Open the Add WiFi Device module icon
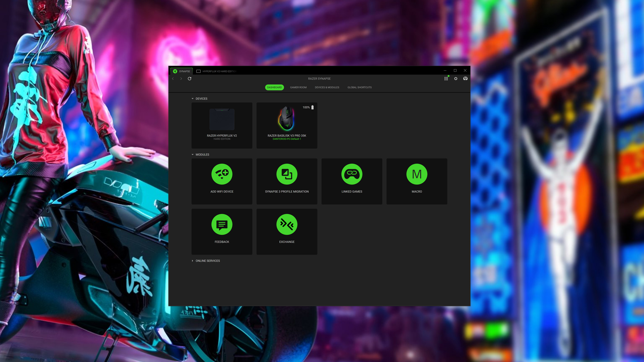The width and height of the screenshot is (644, 362). 222,174
